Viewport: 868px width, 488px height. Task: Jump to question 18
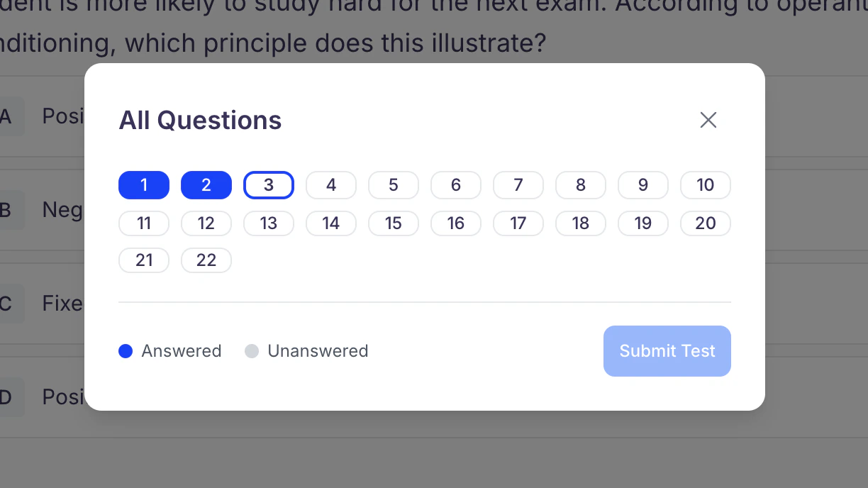(x=581, y=223)
